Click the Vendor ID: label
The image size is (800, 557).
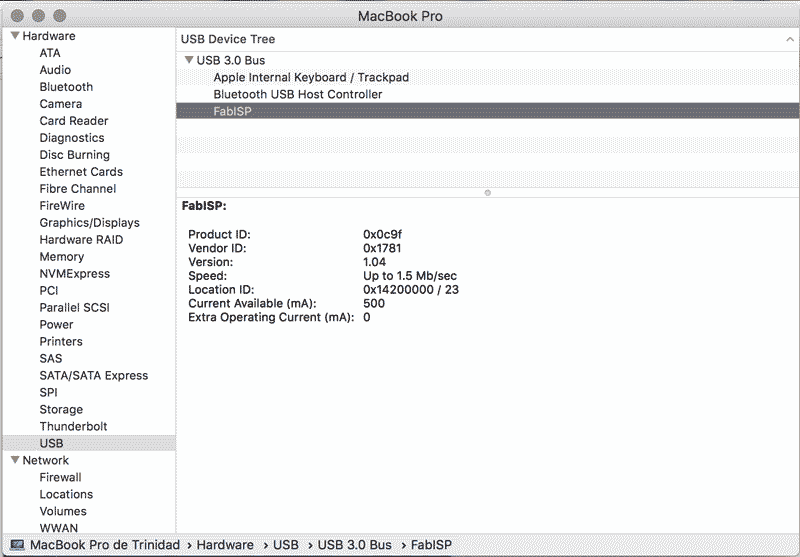pyautogui.click(x=217, y=248)
